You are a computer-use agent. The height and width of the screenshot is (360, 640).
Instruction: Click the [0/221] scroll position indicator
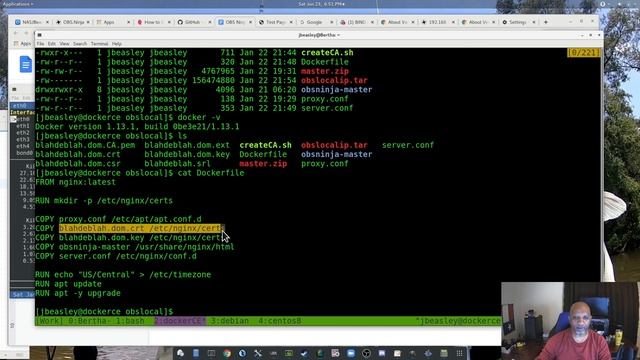tap(584, 53)
